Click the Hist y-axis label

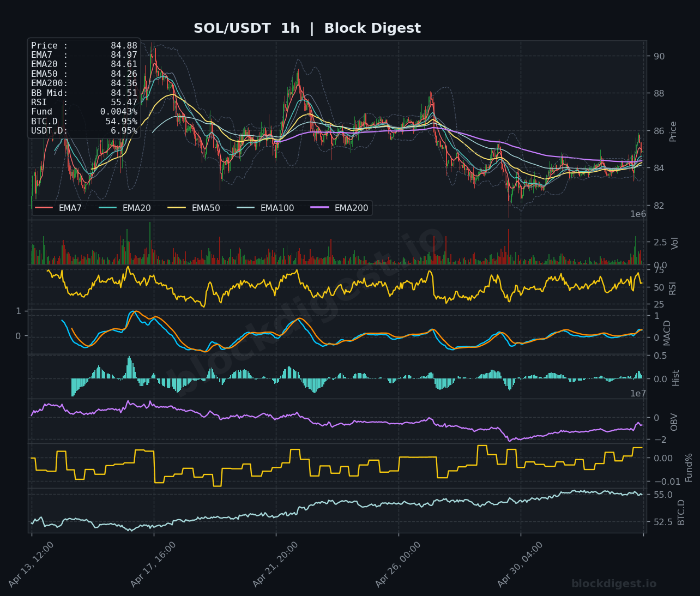(x=676, y=378)
